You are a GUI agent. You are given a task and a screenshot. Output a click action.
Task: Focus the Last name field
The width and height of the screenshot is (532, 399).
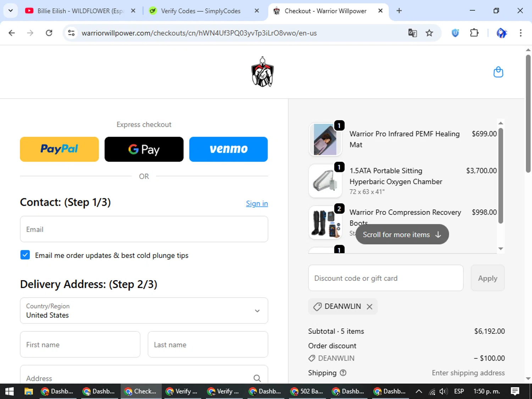[208, 344]
